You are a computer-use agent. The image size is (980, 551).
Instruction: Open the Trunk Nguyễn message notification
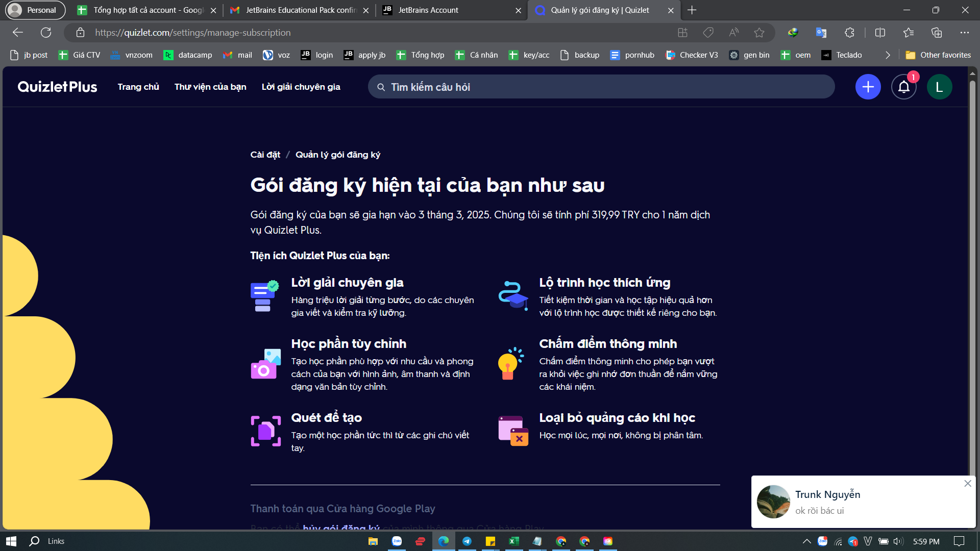tap(863, 502)
